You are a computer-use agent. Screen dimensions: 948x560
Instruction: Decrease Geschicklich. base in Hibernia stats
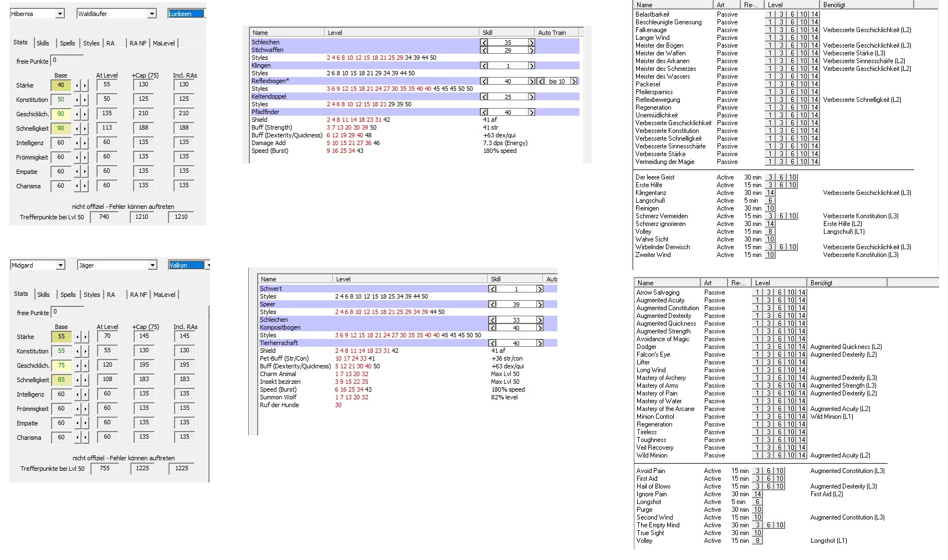(77, 114)
